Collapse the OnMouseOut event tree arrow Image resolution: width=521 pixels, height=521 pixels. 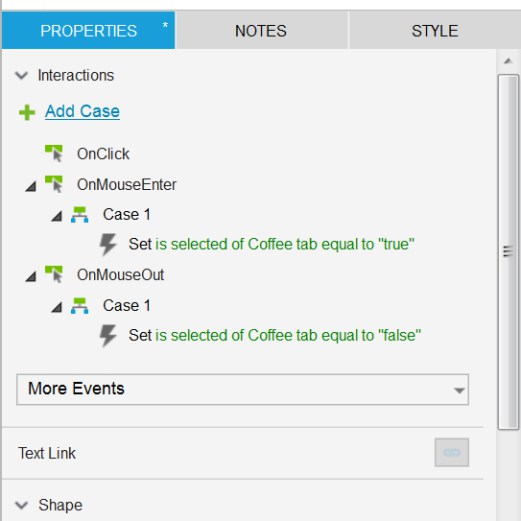(31, 276)
